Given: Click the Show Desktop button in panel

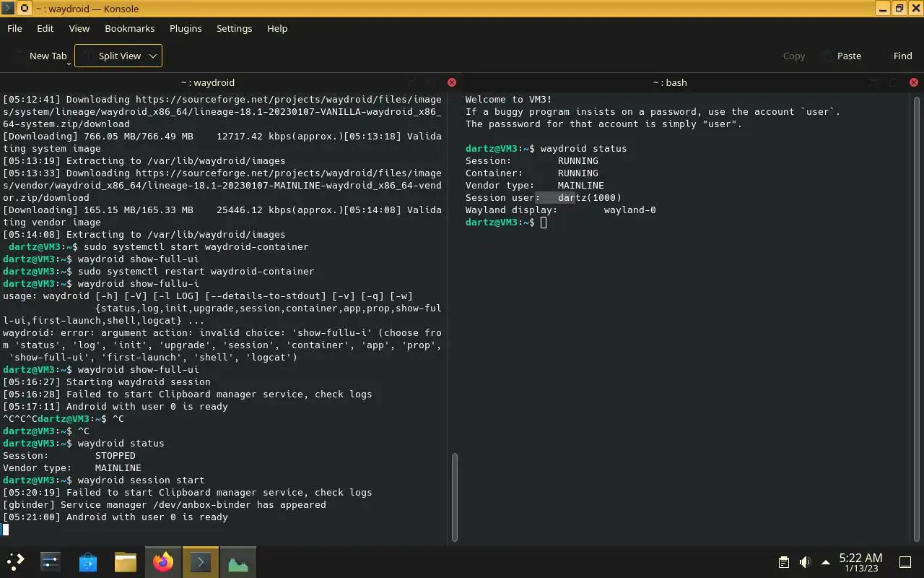Looking at the screenshot, I should coord(905,562).
